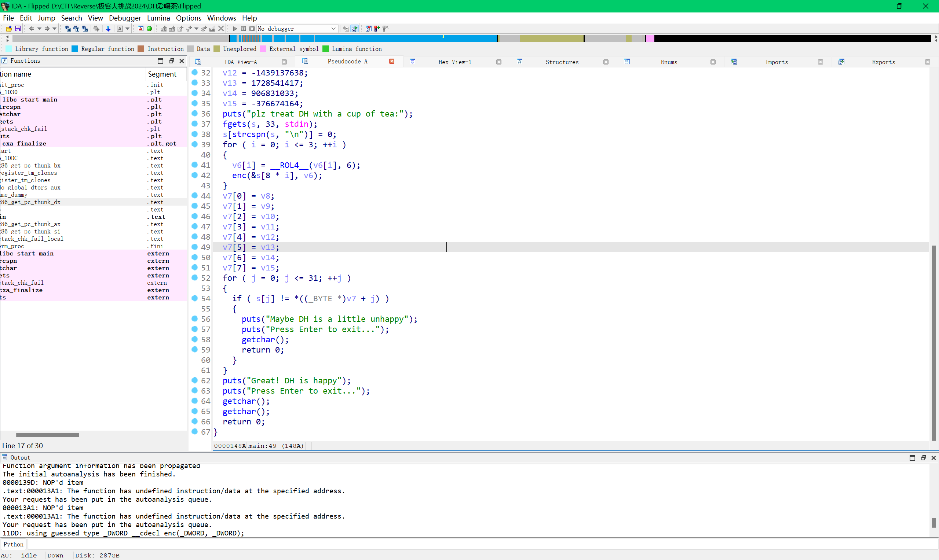Open the Lumina menu

point(158,18)
